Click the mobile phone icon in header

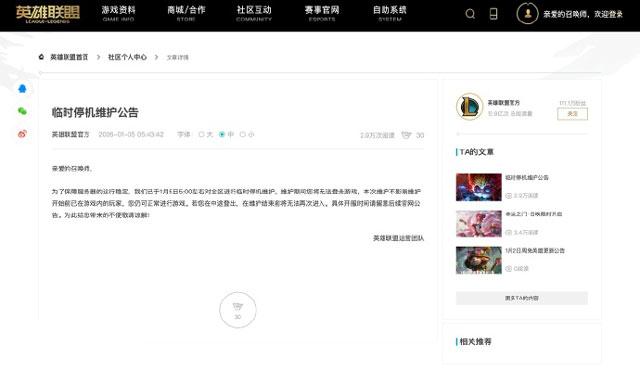click(493, 14)
